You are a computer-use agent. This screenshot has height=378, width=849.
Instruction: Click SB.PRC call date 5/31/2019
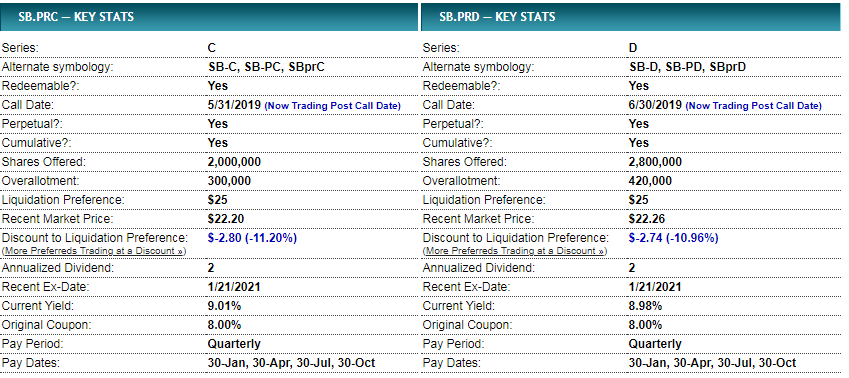[234, 105]
